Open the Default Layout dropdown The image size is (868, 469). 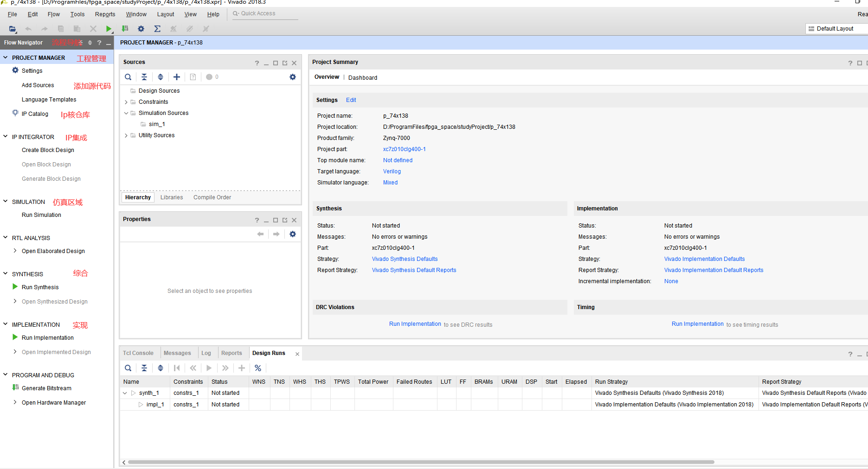(x=836, y=29)
